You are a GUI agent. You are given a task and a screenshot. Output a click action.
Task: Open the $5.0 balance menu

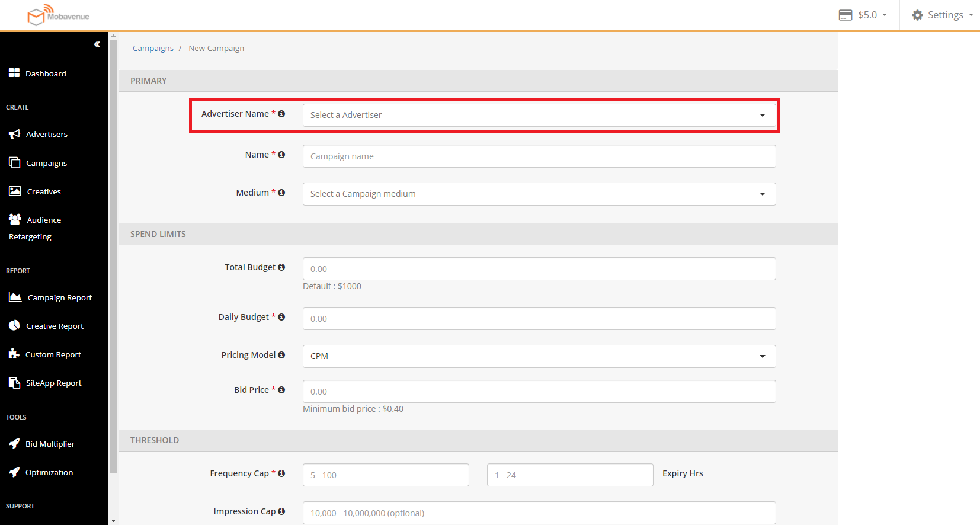click(x=863, y=15)
